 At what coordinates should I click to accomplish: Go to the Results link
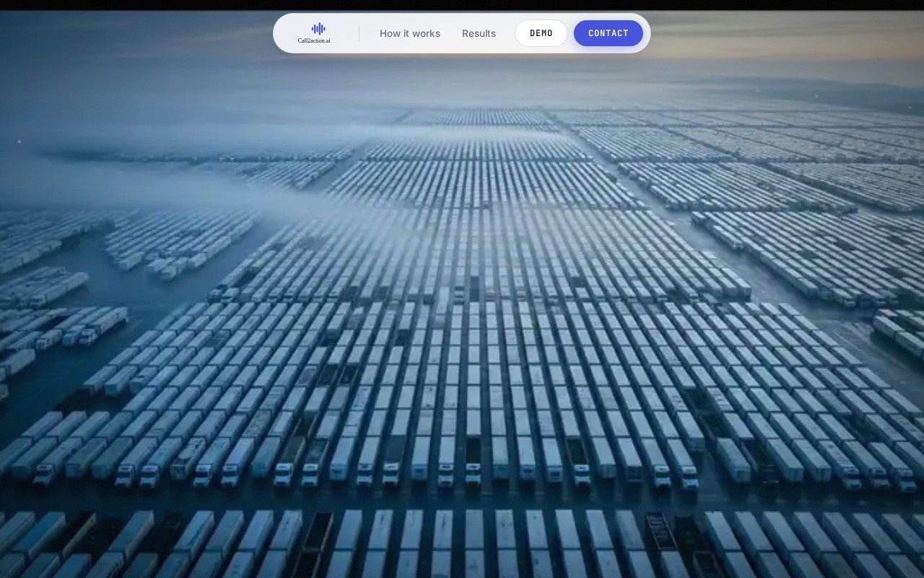(479, 33)
